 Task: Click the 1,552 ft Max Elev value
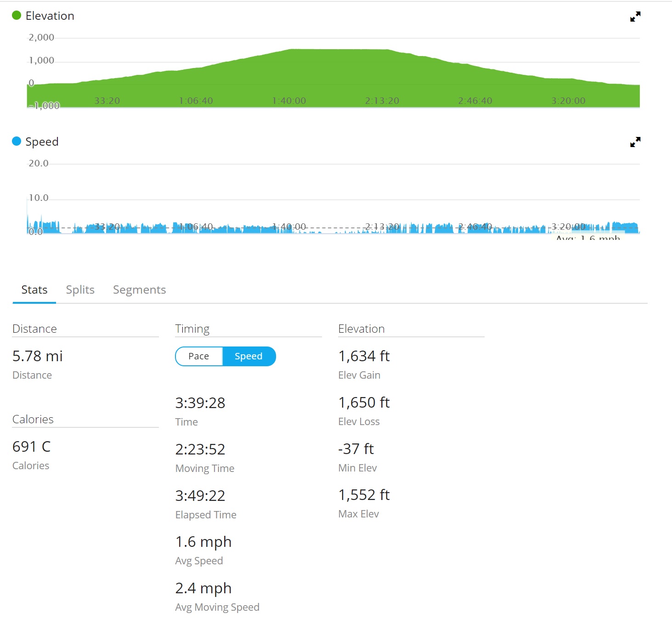click(364, 495)
